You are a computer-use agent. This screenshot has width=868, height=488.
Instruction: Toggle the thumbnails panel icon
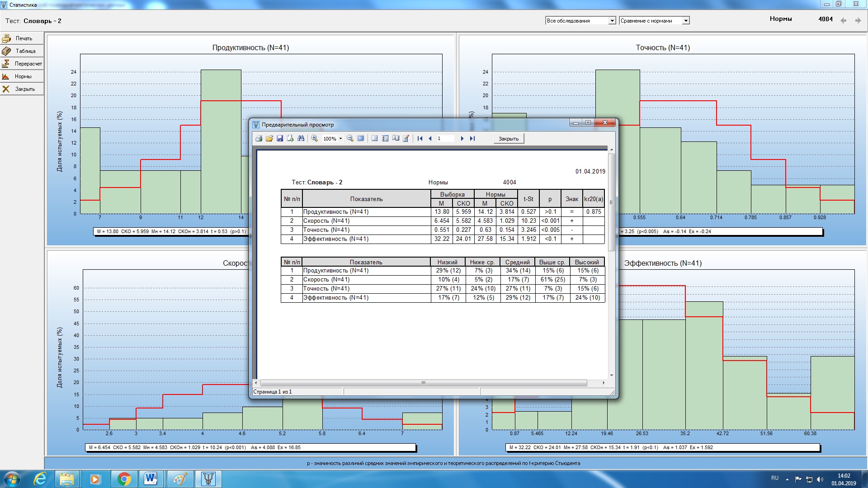385,139
